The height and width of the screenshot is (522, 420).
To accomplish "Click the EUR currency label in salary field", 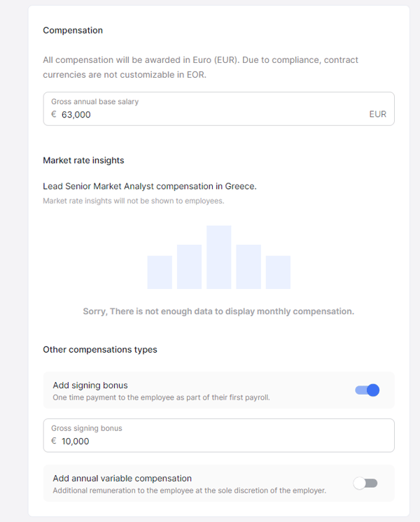I will point(378,114).
